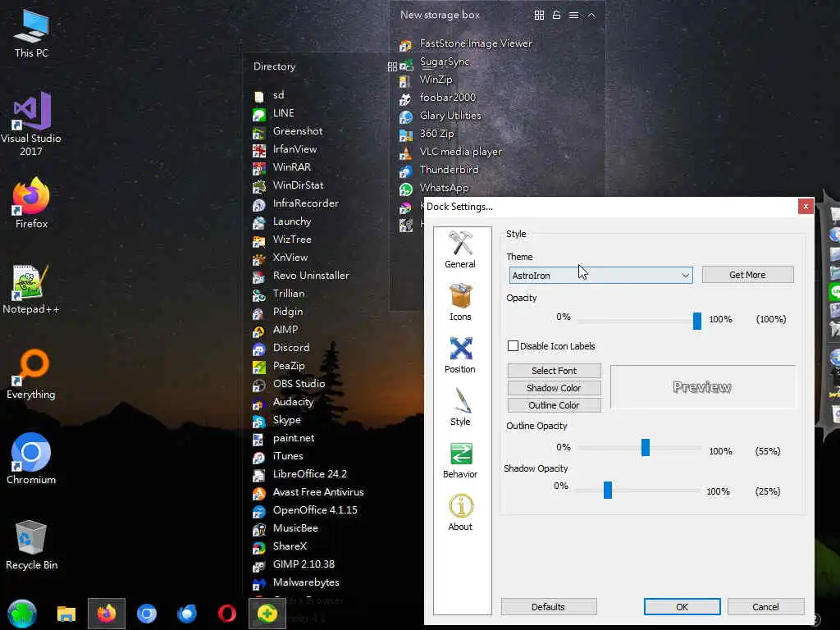Click the Get More themes button
Image resolution: width=840 pixels, height=630 pixels.
pos(747,275)
